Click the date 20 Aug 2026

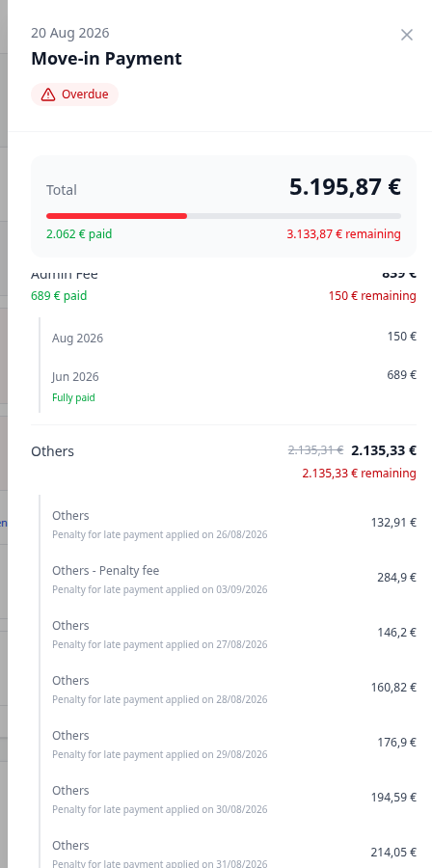[70, 33]
